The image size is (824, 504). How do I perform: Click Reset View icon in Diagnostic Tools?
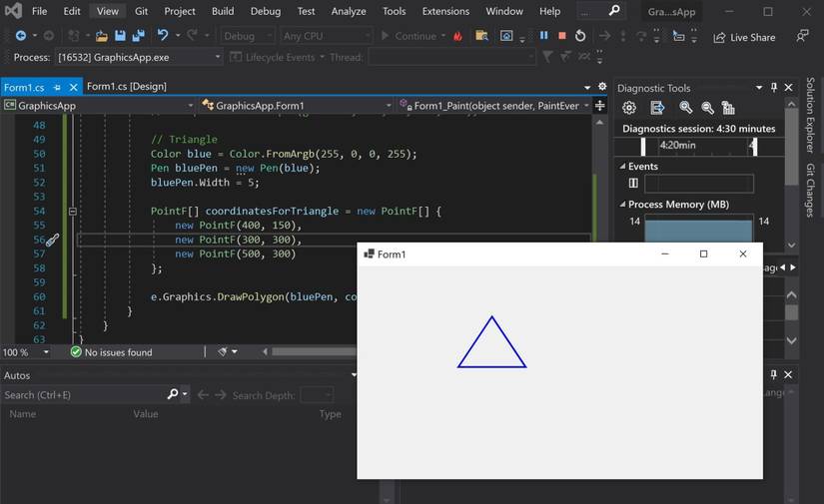tap(728, 108)
